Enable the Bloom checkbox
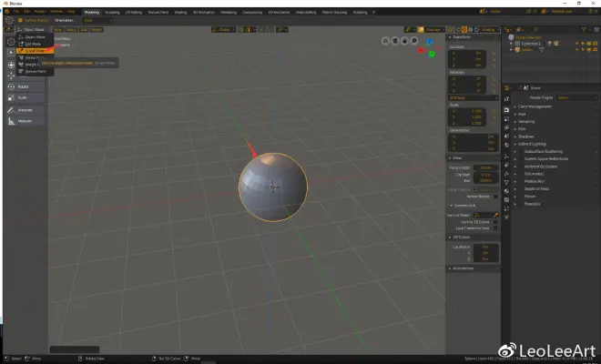This screenshot has width=601, height=364. [521, 197]
